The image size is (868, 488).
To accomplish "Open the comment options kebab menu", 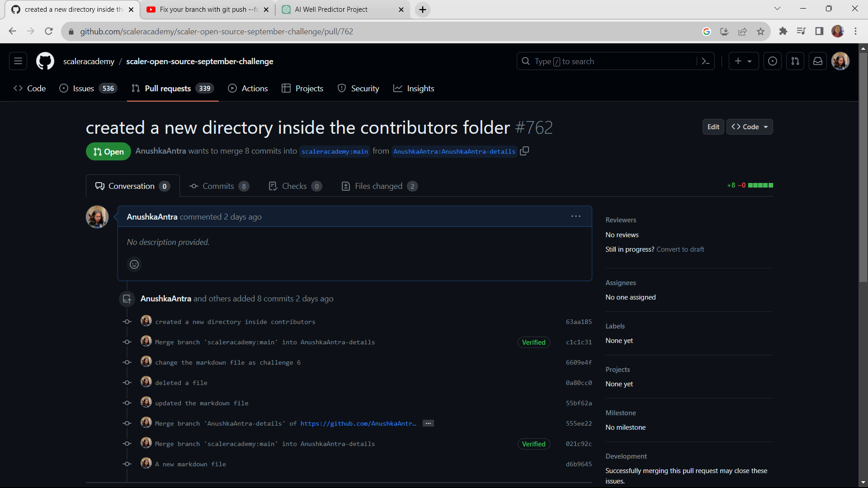I will (576, 216).
